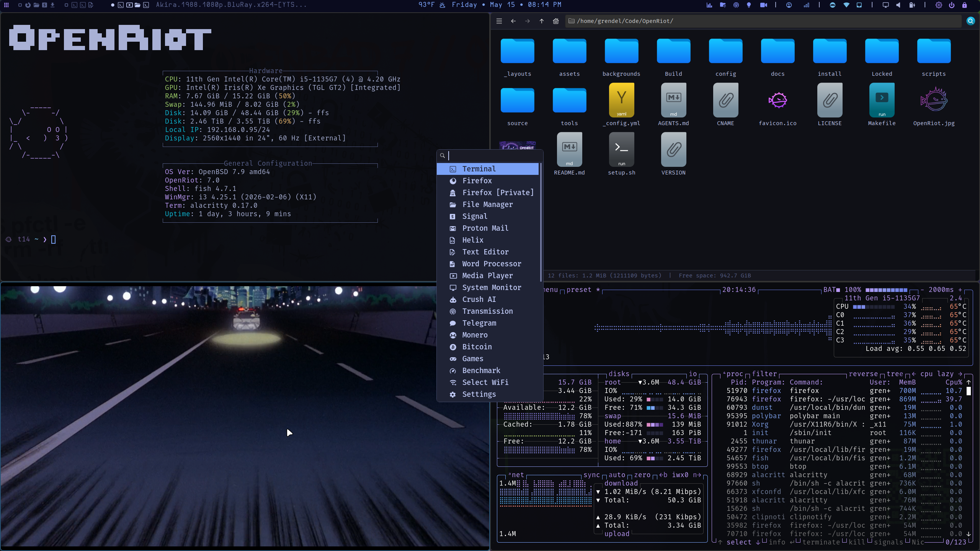Go back in Thunar file manager
This screenshot has width=980, height=551.
pos(513,21)
